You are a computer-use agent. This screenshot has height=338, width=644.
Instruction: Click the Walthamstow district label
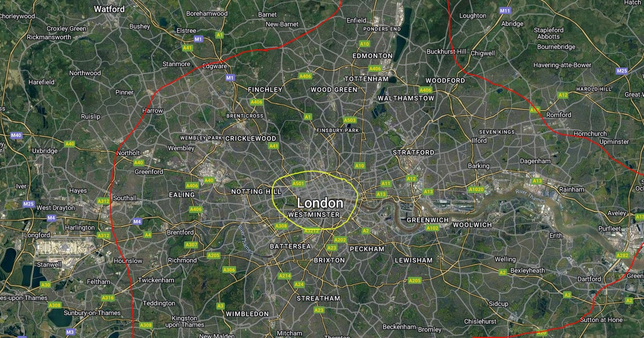click(406, 98)
